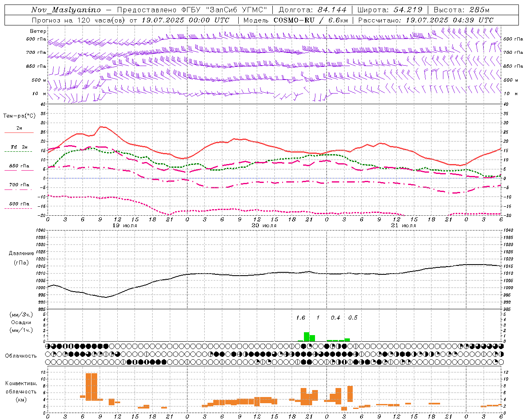
Task: Click the 21 июля date label
Action: (x=403, y=226)
